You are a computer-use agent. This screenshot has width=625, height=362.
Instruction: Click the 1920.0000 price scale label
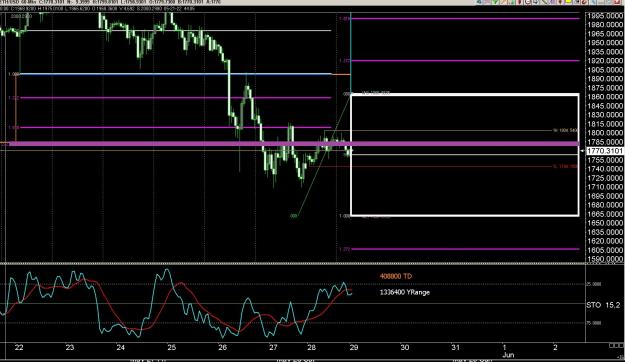click(x=605, y=61)
